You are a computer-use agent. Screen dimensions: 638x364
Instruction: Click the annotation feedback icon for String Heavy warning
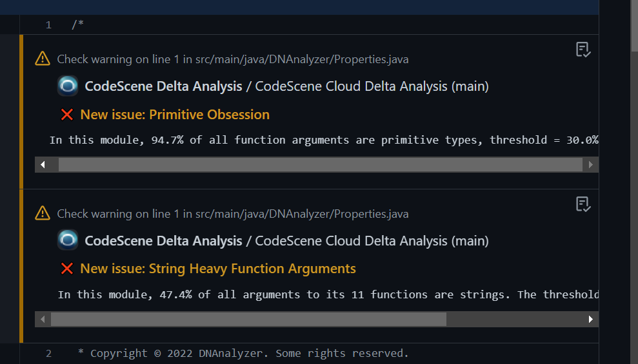coord(583,204)
